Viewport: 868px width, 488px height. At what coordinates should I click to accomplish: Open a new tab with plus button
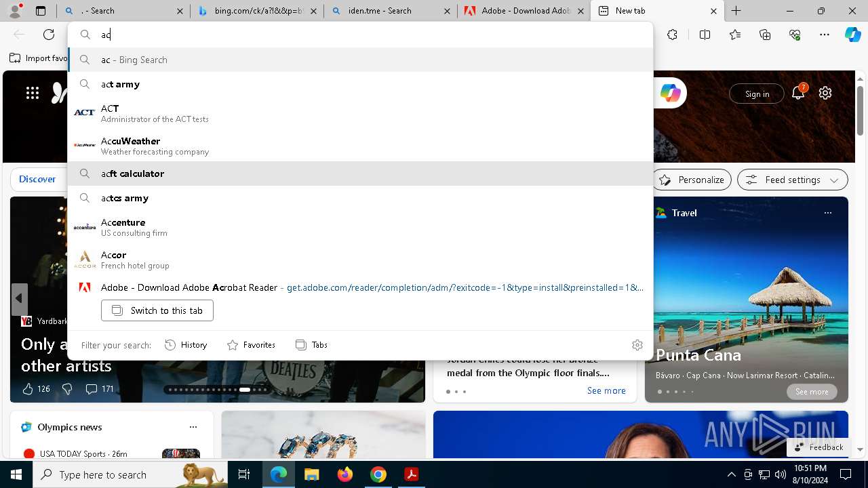tap(736, 11)
